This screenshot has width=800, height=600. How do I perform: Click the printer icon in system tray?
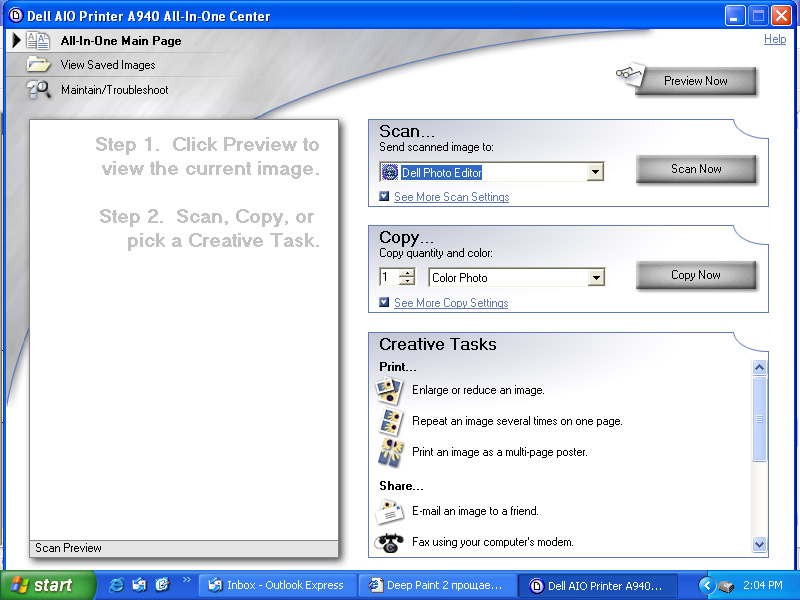pos(726,586)
